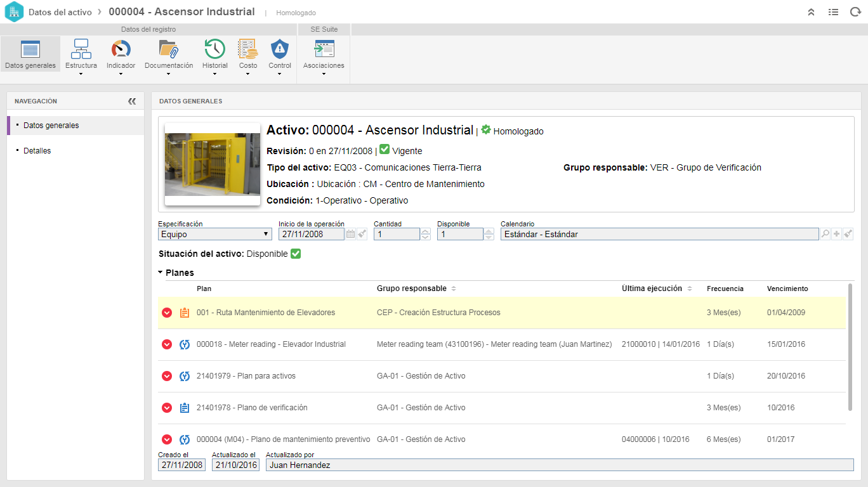868x487 pixels.
Task: Open the Indicador gauge icon
Action: click(x=121, y=49)
